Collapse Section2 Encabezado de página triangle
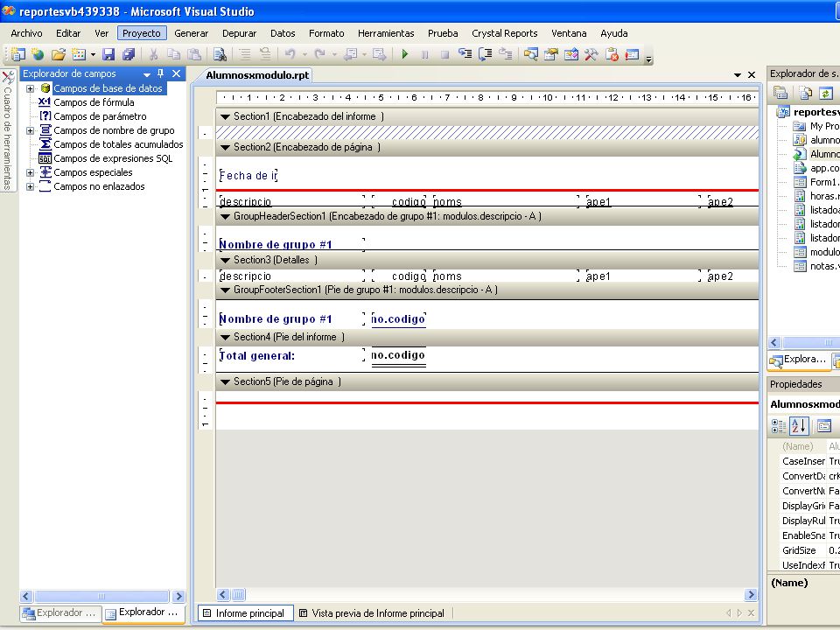 click(225, 147)
